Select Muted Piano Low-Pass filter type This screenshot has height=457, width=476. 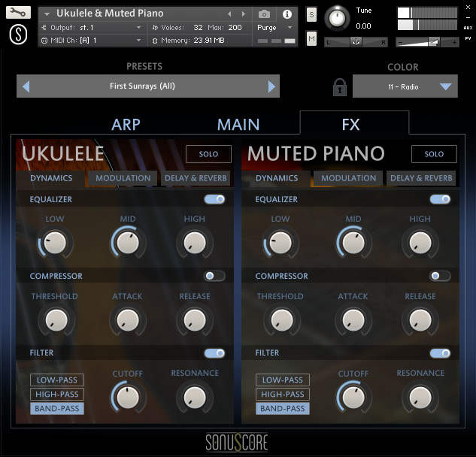click(x=283, y=380)
